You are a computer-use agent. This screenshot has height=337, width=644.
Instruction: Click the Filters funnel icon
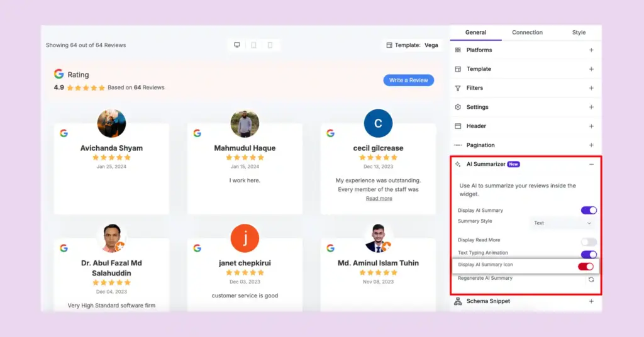[x=458, y=88]
